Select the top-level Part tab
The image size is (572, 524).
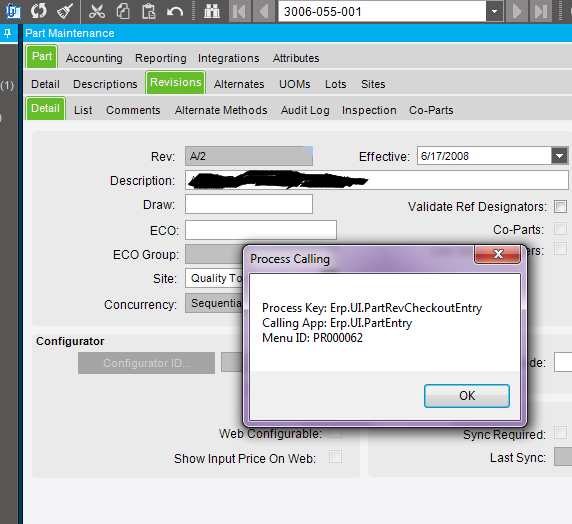coord(42,57)
